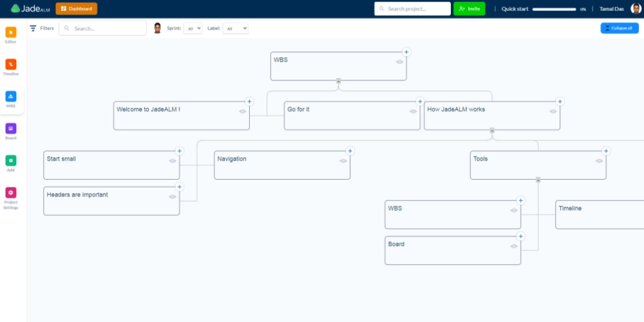The image size is (644, 322).
Task: Open the Timeline sidebar icon
Action: [11, 64]
